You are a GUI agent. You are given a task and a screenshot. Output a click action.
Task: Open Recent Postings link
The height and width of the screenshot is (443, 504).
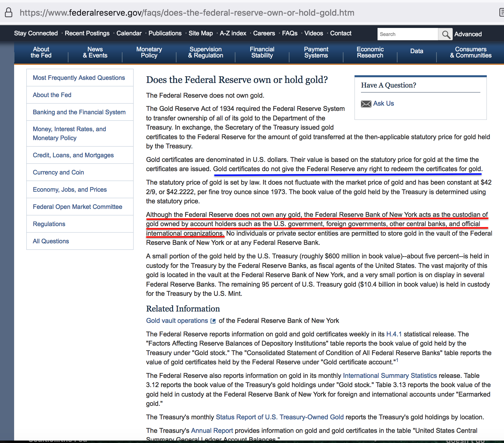click(87, 33)
